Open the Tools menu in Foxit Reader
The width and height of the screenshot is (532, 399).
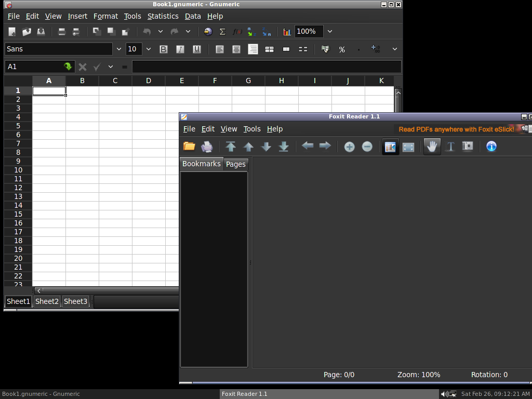[252, 129]
